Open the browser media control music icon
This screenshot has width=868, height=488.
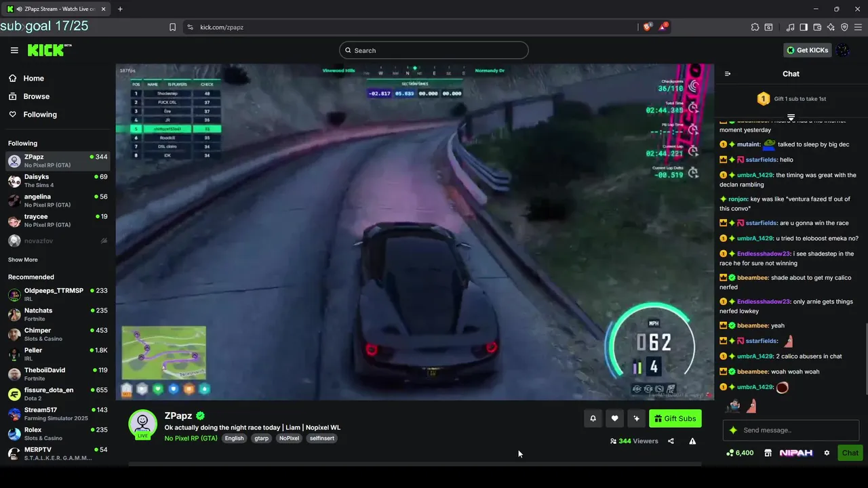790,27
